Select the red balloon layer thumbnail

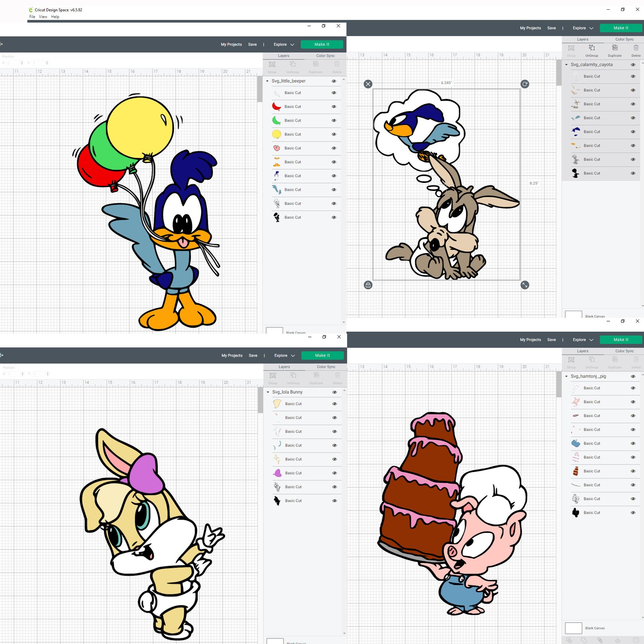click(277, 107)
